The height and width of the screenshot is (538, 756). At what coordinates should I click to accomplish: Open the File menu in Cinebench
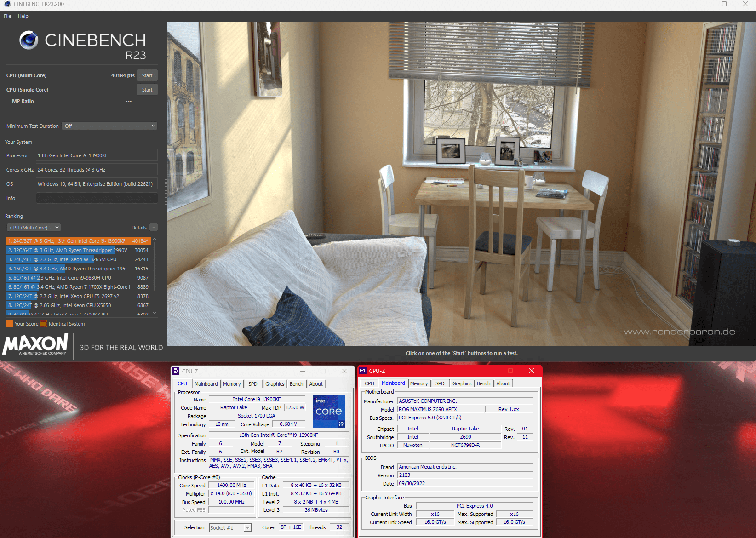click(7, 16)
